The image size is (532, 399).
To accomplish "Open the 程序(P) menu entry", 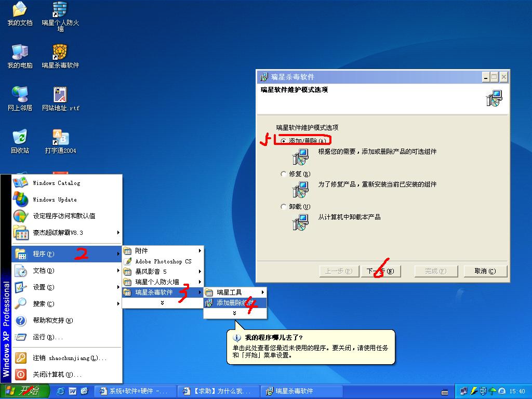I will [x=67, y=254].
